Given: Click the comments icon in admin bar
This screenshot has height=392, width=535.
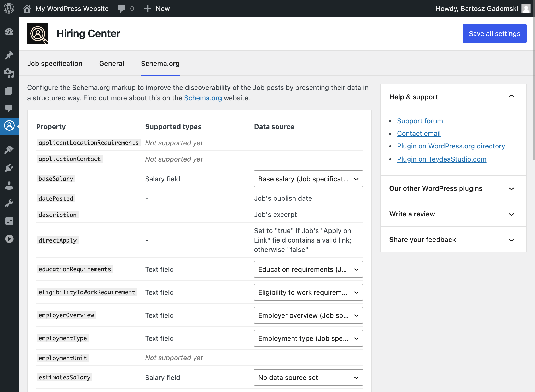Looking at the screenshot, I should click(x=121, y=8).
